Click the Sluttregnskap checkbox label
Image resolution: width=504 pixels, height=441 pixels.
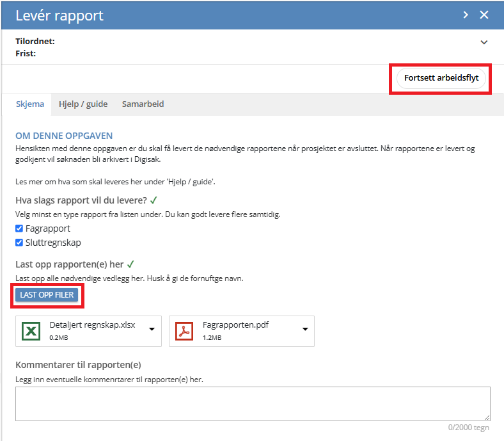coord(53,243)
